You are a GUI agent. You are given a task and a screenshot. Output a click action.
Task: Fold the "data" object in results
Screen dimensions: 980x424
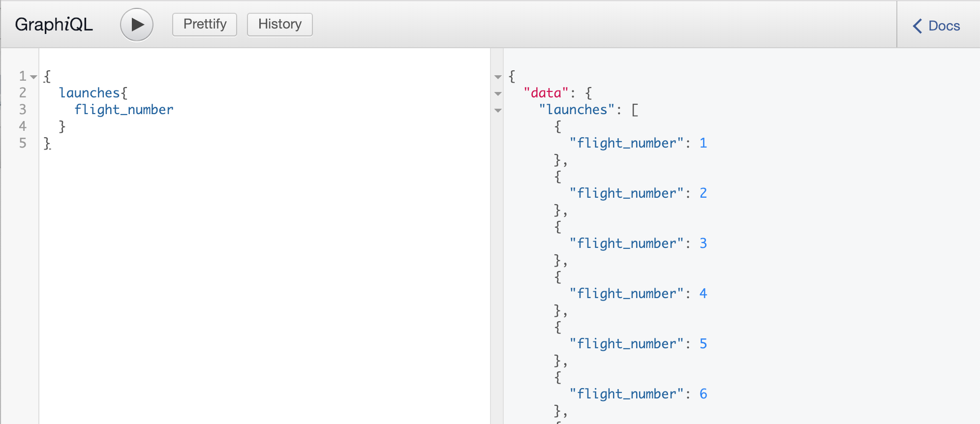point(498,93)
